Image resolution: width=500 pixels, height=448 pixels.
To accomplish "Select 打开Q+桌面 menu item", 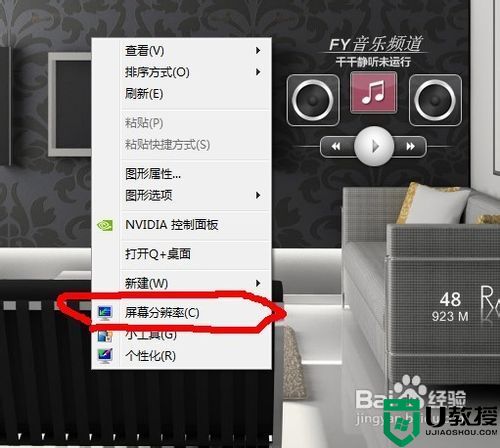I will [181, 254].
